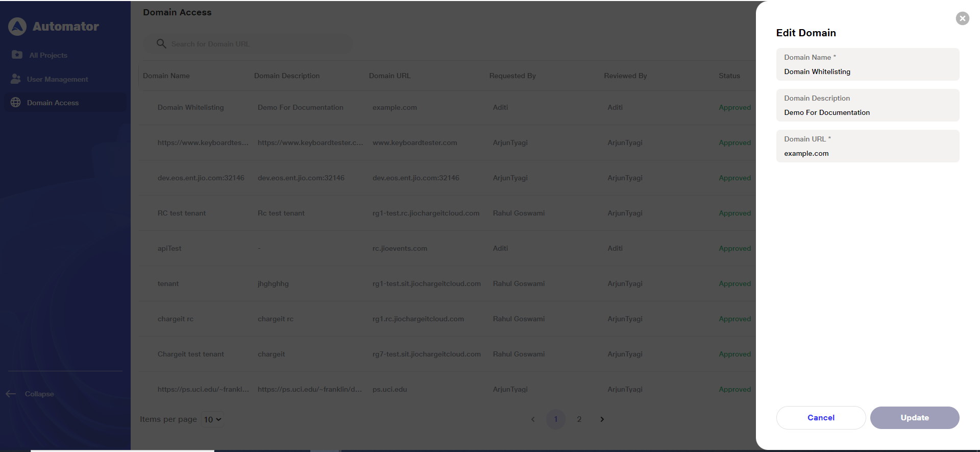Click the Domain Access globe icon
The width and height of the screenshot is (980, 452).
pos(16,102)
